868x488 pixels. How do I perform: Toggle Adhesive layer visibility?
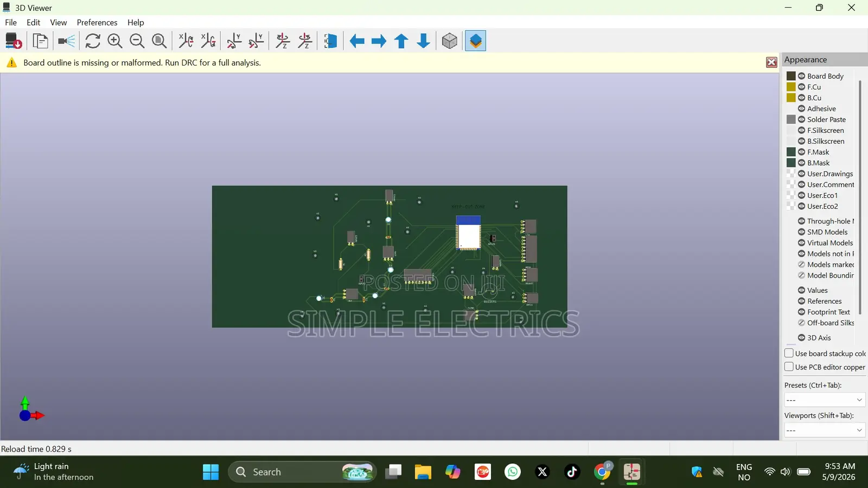coord(801,108)
